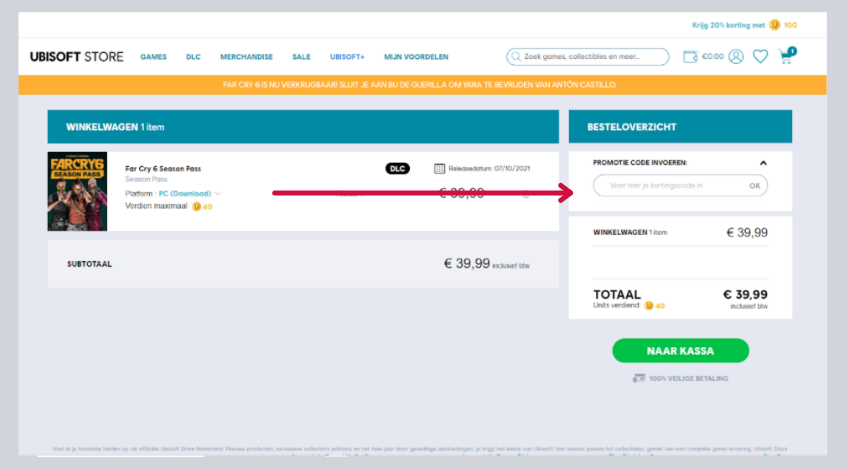Open the DLC menu
Screen dimensions: 847x470
(x=193, y=57)
